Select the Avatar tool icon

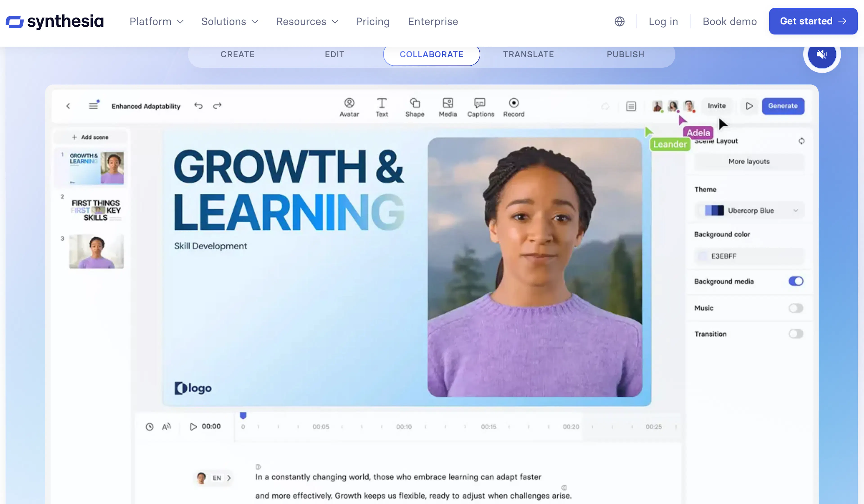pyautogui.click(x=349, y=103)
